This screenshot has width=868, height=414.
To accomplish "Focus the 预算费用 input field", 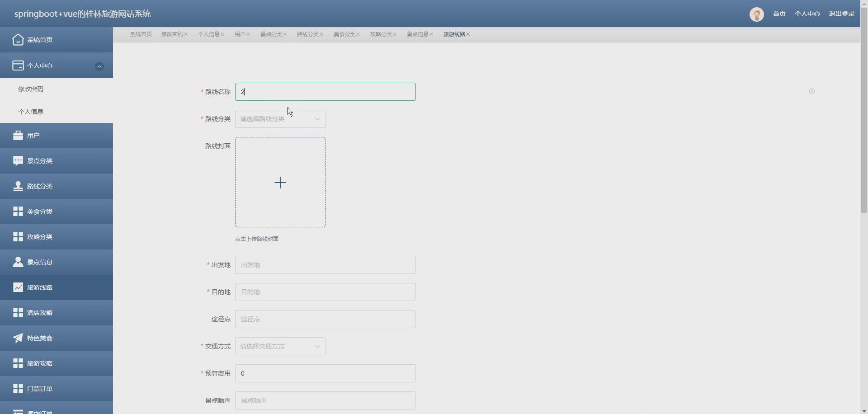I will coord(325,373).
